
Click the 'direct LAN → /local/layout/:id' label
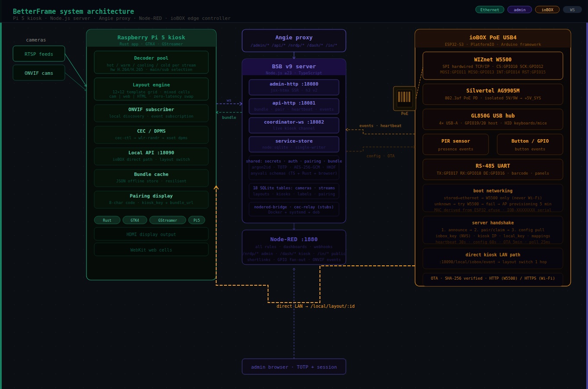tap(316, 306)
